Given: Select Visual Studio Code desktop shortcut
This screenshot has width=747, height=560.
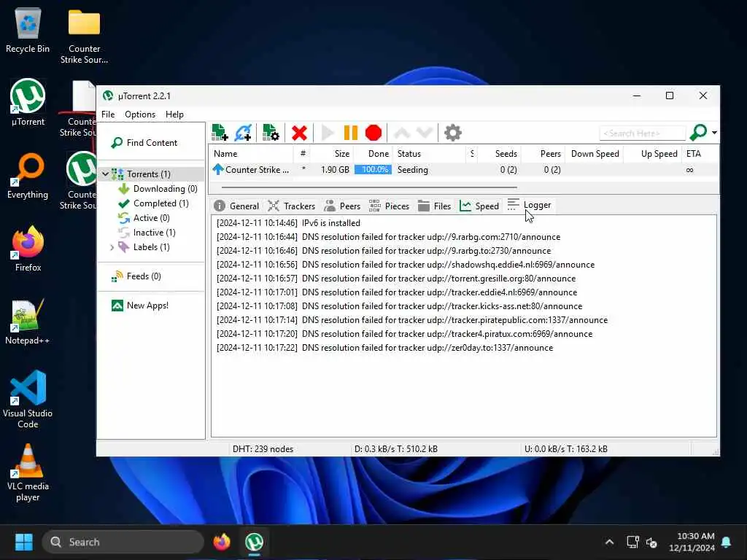Looking at the screenshot, I should tap(28, 400).
